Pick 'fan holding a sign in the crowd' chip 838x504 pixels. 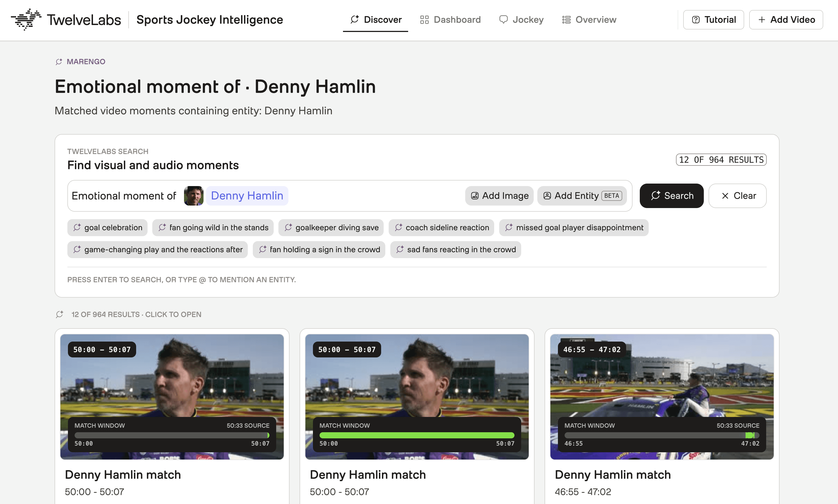319,249
